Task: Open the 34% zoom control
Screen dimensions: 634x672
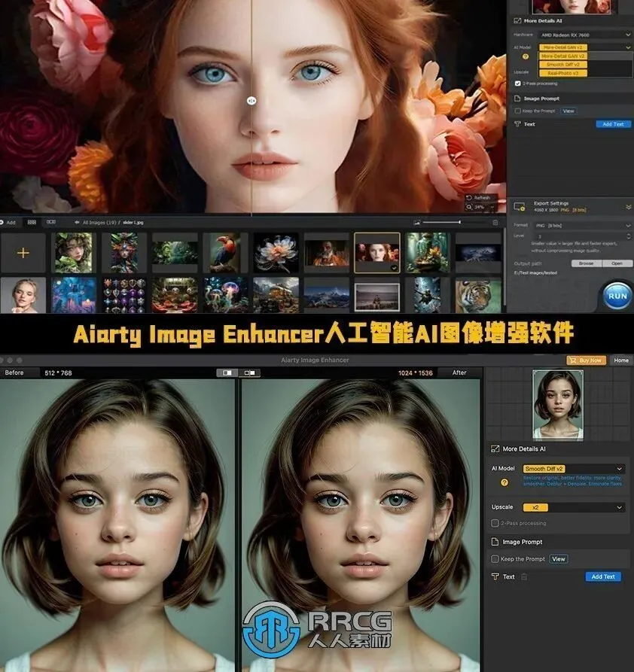Action: click(480, 207)
